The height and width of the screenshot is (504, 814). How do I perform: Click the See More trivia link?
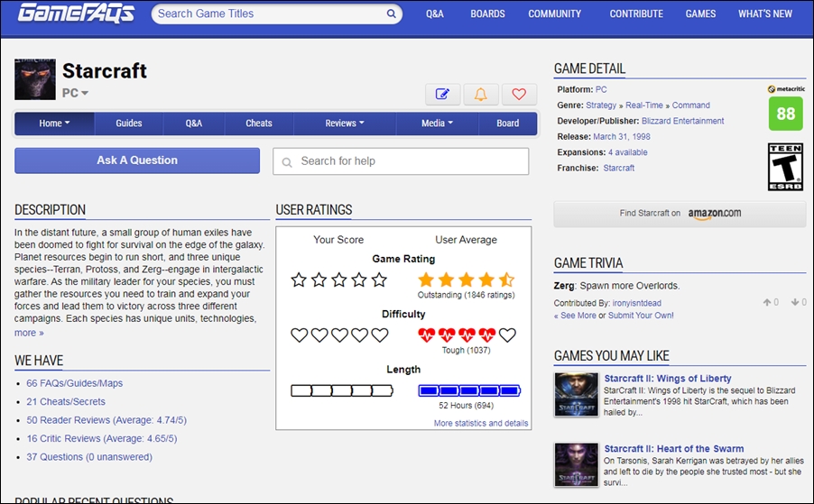point(575,316)
